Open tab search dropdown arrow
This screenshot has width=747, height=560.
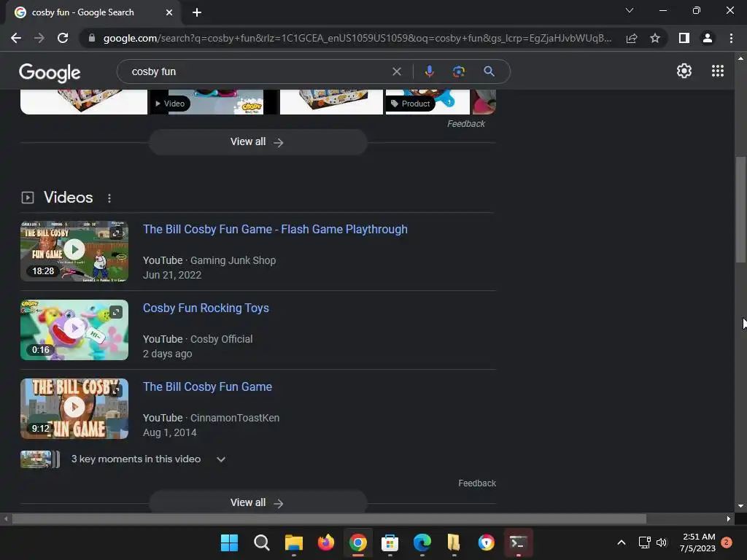630,10
